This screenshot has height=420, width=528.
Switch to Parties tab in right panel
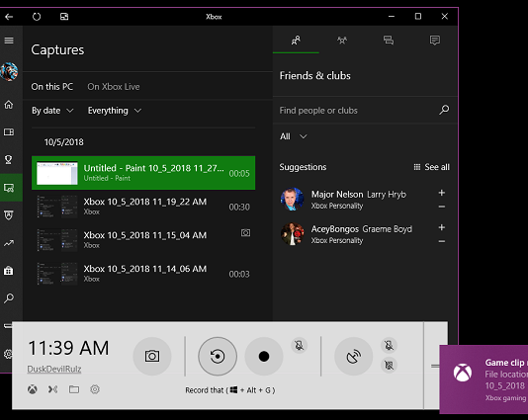point(342,41)
